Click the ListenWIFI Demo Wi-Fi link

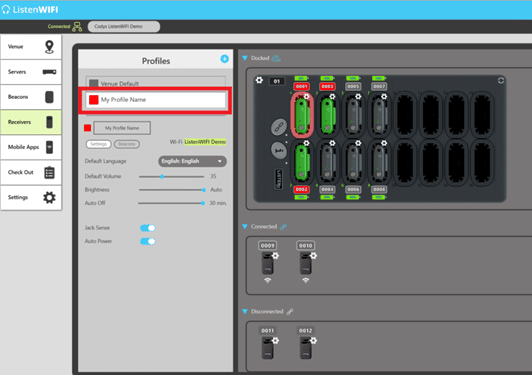[x=205, y=142]
